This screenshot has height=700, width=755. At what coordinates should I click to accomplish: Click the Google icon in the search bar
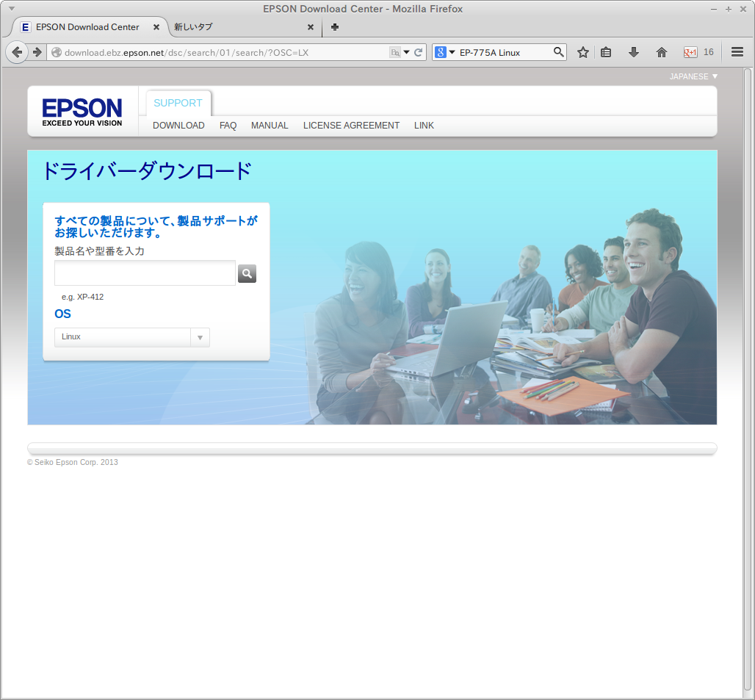click(441, 52)
